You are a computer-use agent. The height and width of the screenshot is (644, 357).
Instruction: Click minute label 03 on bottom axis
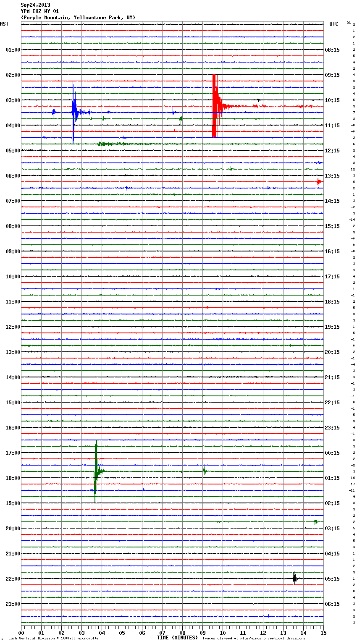point(81,633)
